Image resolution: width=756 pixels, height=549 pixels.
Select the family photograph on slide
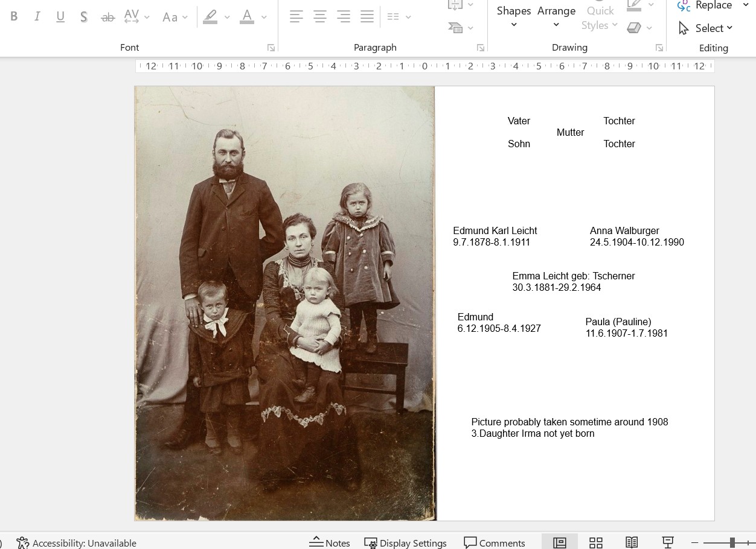pos(285,303)
